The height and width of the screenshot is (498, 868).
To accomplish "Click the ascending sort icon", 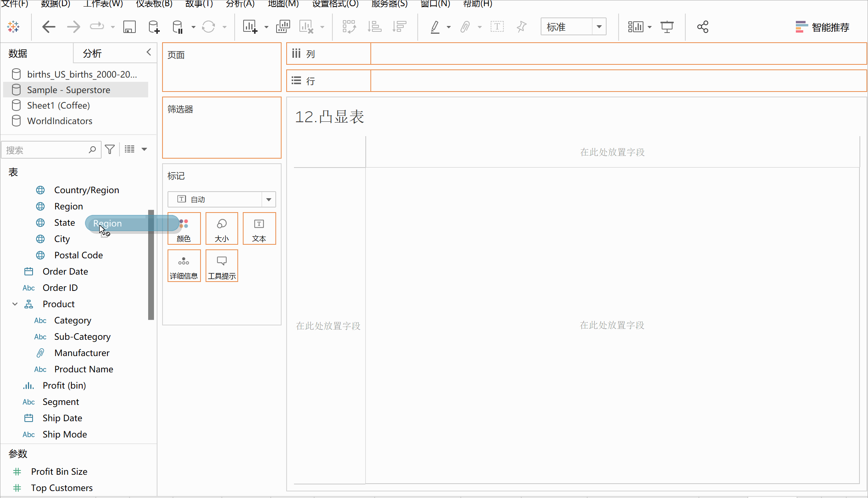I will 374,26.
